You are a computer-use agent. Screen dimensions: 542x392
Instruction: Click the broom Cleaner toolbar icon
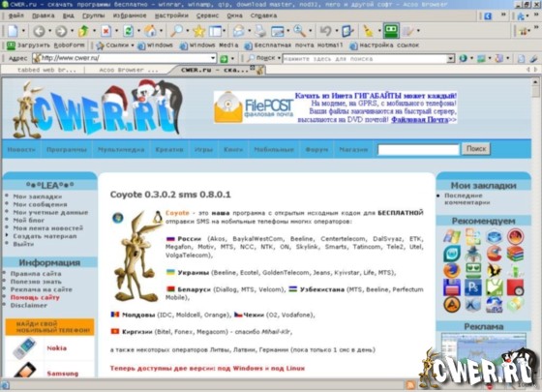coord(368,31)
